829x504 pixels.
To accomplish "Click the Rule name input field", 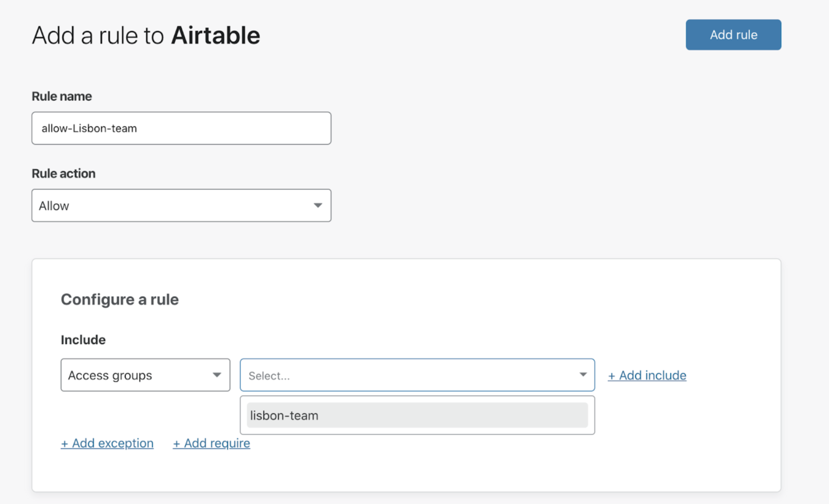I will pyautogui.click(x=181, y=128).
